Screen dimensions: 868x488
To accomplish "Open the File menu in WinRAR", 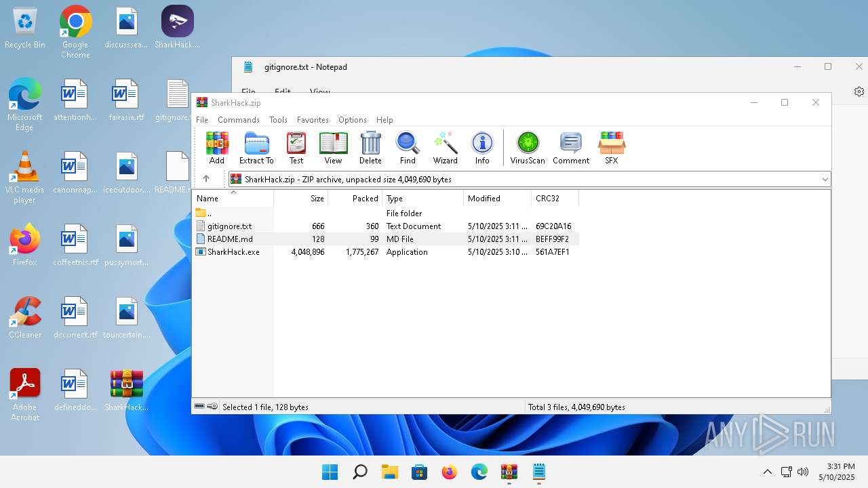I will coord(202,119).
